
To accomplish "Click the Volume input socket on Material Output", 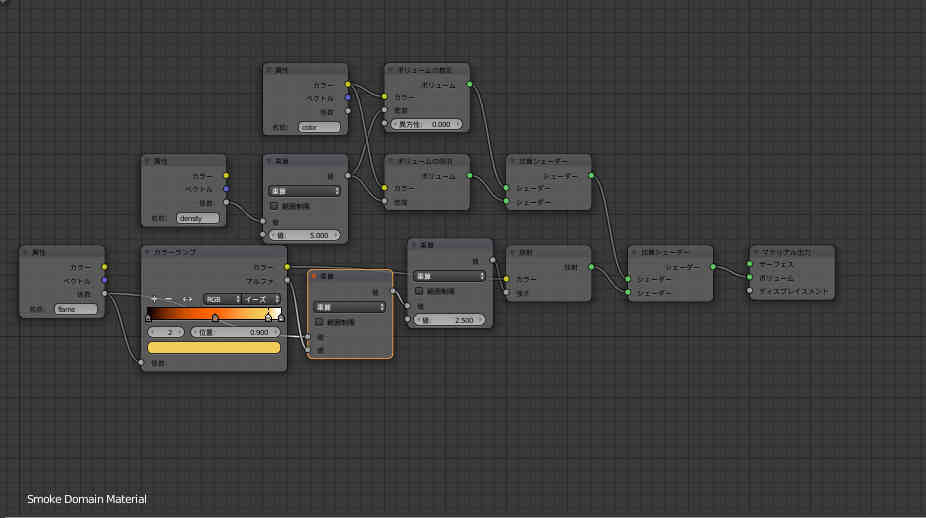I will tap(748, 278).
